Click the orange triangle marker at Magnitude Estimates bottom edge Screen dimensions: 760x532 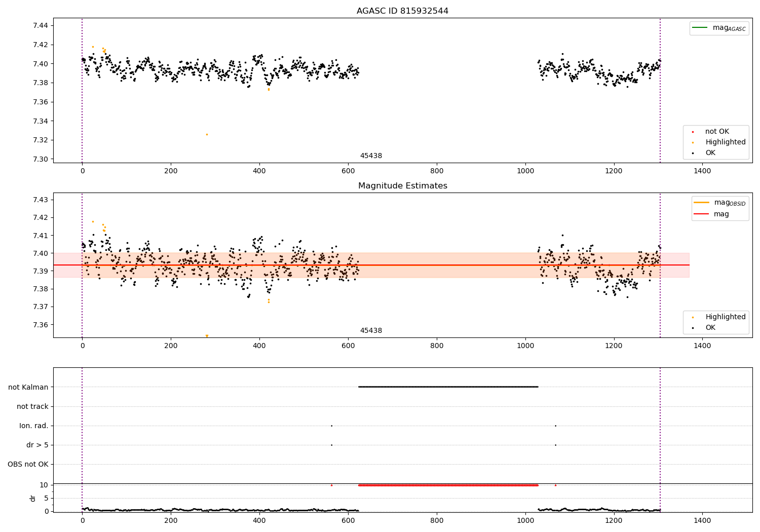207,336
